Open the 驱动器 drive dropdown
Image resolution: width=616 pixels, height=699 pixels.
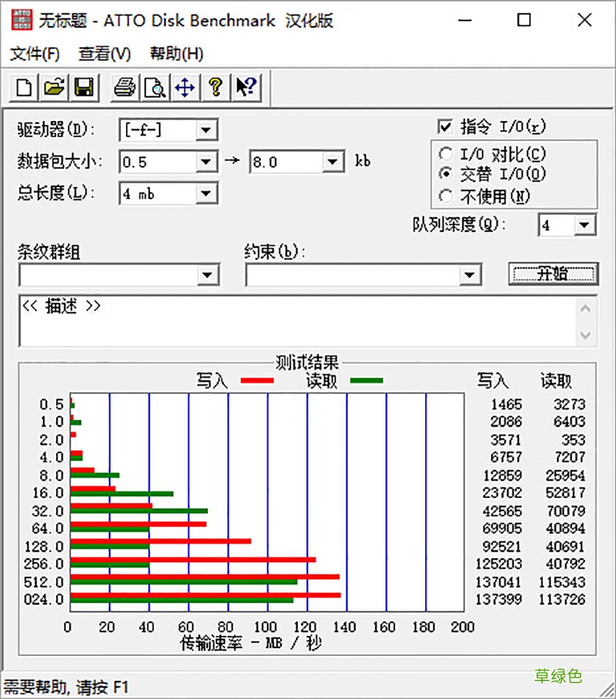tap(207, 129)
